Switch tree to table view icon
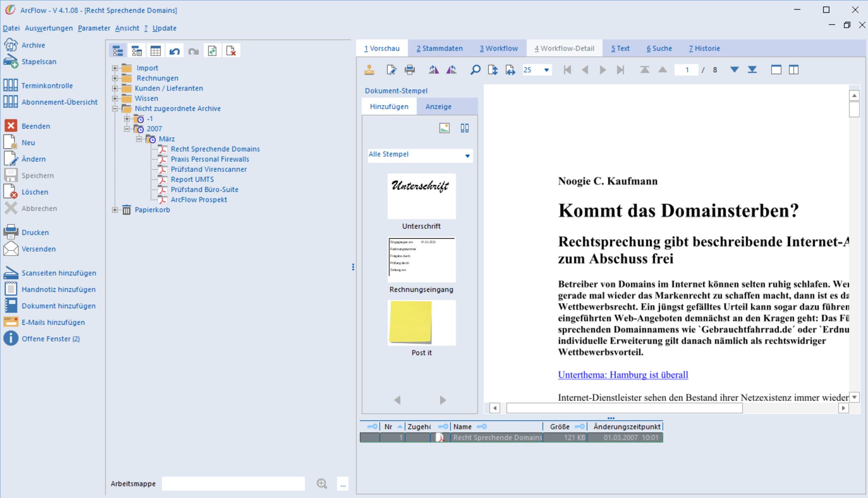 click(155, 51)
